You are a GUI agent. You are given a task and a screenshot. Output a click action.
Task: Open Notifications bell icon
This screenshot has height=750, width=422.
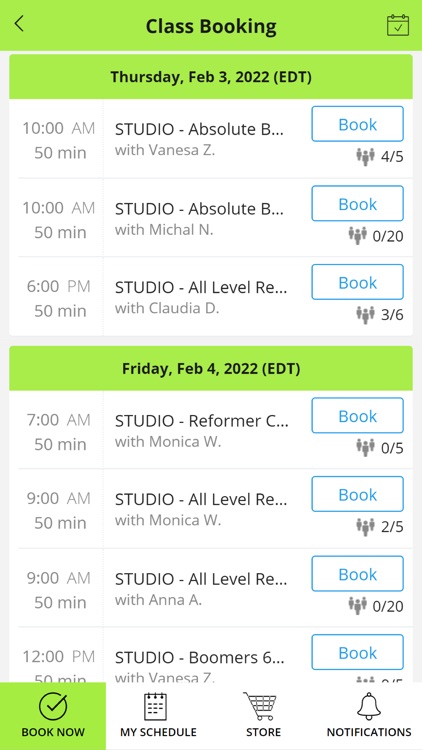click(368, 706)
